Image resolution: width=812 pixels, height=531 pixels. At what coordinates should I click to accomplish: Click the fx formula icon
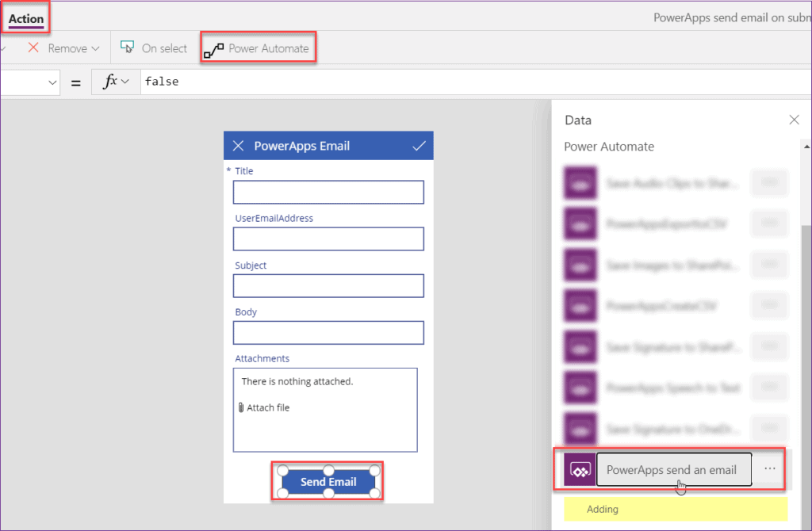pyautogui.click(x=109, y=82)
